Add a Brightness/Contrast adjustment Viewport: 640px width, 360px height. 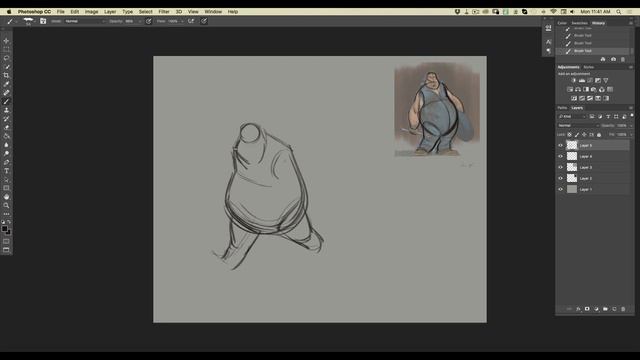point(573,80)
